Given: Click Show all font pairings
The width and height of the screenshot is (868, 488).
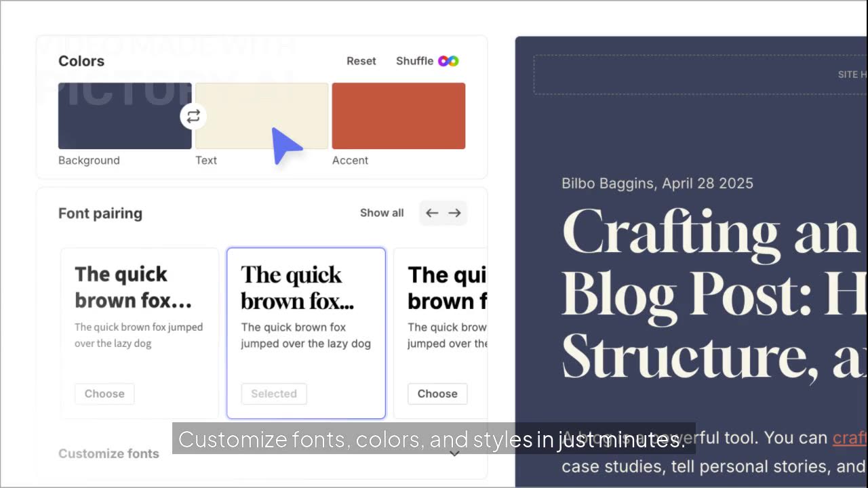Looking at the screenshot, I should click(382, 213).
